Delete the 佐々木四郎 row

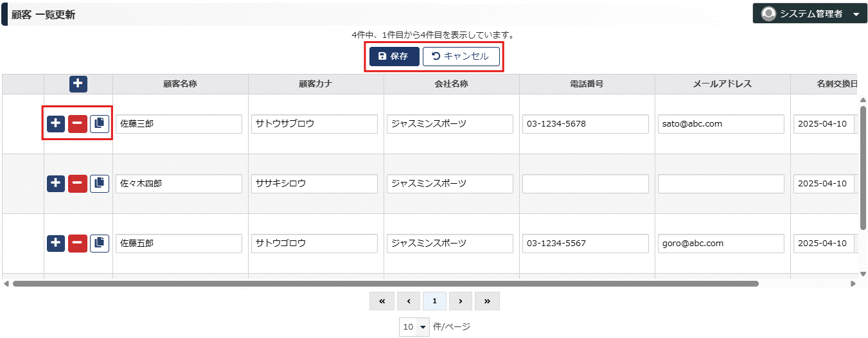point(77,183)
